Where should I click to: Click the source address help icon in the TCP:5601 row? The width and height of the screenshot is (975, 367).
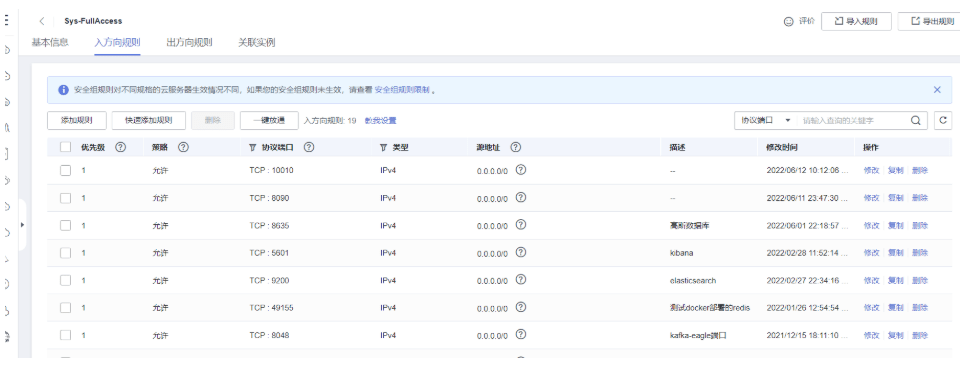click(x=521, y=252)
